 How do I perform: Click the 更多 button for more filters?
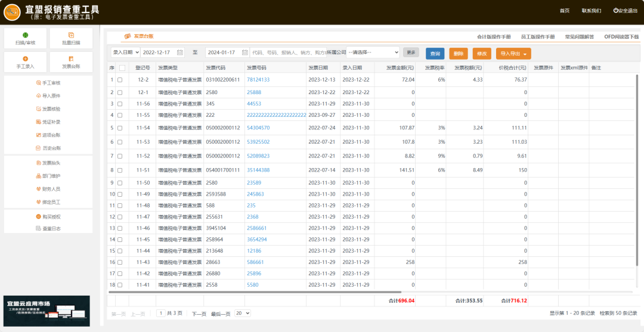click(411, 52)
